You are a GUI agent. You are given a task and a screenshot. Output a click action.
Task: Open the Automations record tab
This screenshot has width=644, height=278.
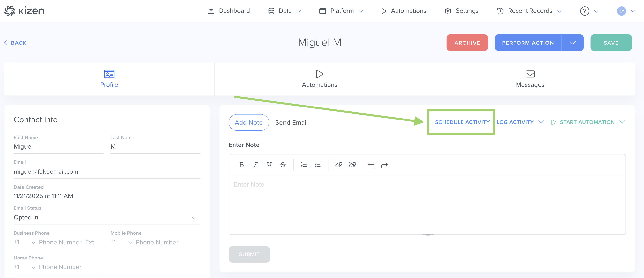[x=319, y=79]
